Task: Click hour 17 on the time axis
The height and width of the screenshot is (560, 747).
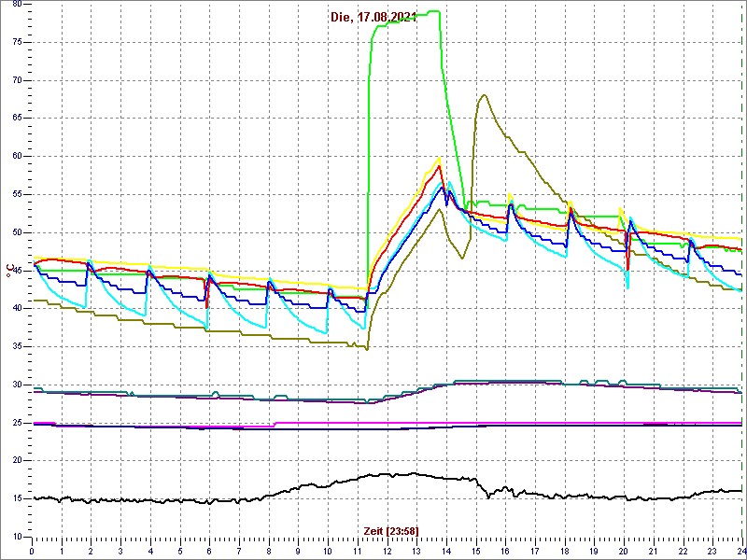Action: click(535, 551)
